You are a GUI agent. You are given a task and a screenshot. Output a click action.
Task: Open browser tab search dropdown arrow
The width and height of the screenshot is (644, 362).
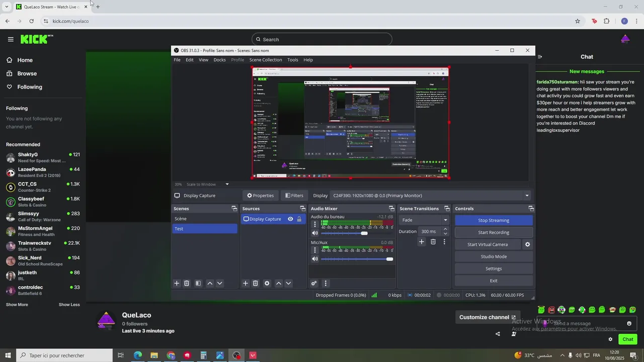[x=7, y=7]
